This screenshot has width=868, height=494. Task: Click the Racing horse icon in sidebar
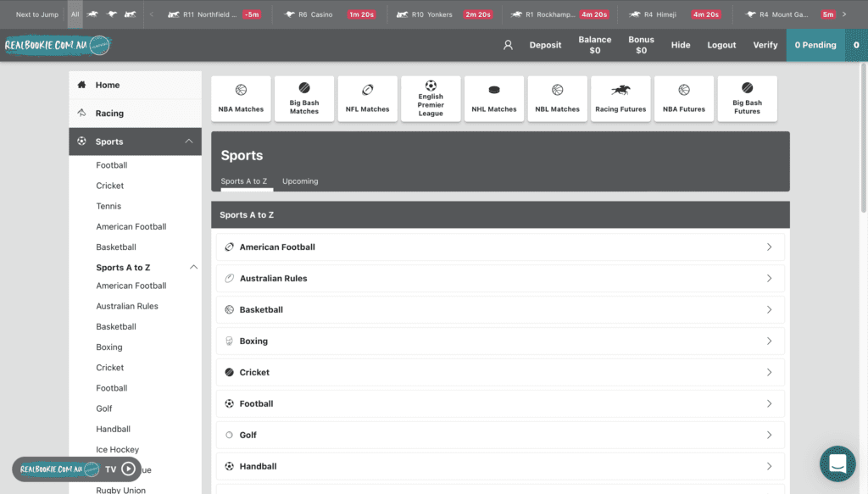(x=82, y=113)
